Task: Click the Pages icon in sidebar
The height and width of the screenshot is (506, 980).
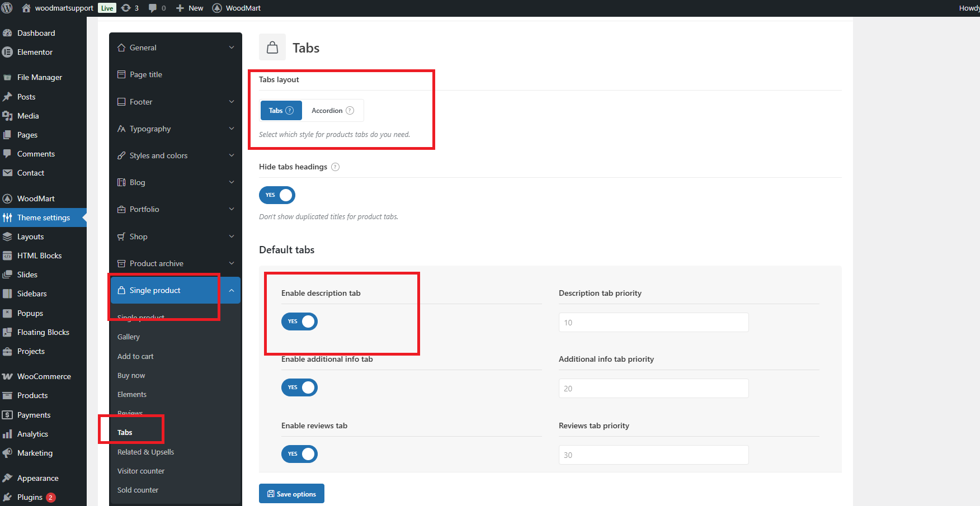Action: pos(7,135)
